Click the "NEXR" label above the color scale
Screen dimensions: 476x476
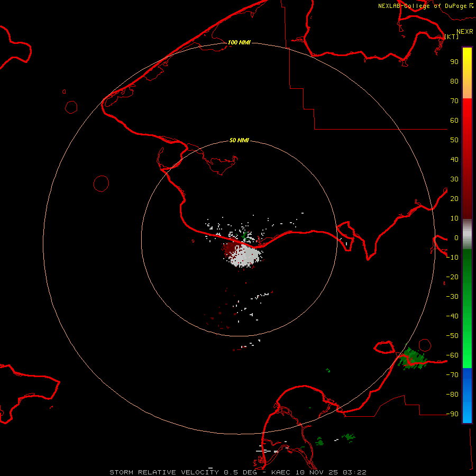coord(464,32)
